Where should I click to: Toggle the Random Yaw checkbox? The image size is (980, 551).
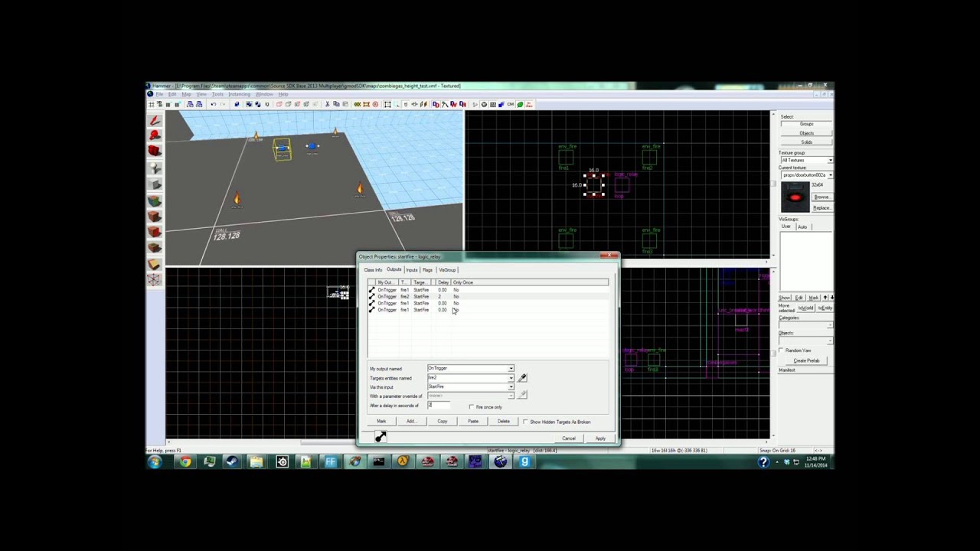point(781,350)
